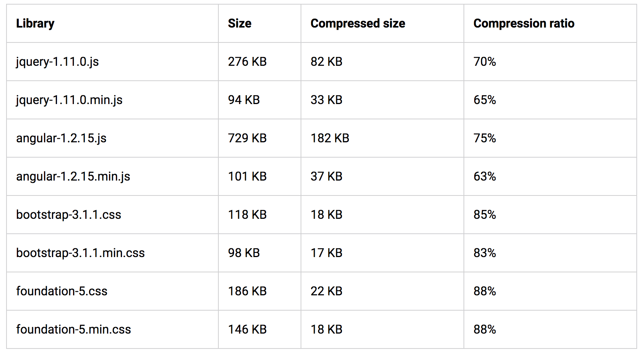Select the jquery-1.11.0.min.js library cell
This screenshot has height=355, width=644.
click(x=69, y=100)
